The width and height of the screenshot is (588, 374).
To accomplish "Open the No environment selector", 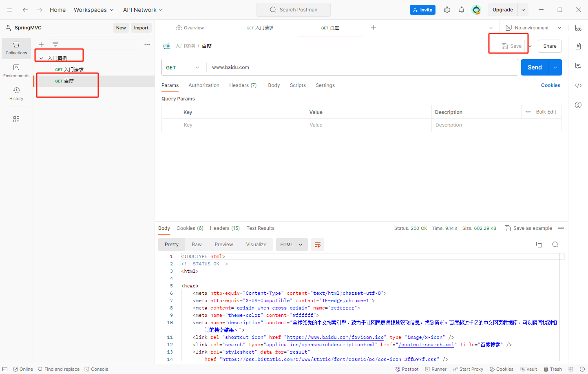I will pos(534,28).
